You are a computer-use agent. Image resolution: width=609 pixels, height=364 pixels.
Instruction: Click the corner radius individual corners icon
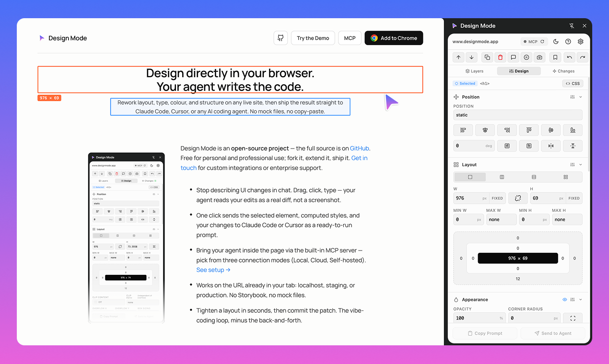point(573,318)
